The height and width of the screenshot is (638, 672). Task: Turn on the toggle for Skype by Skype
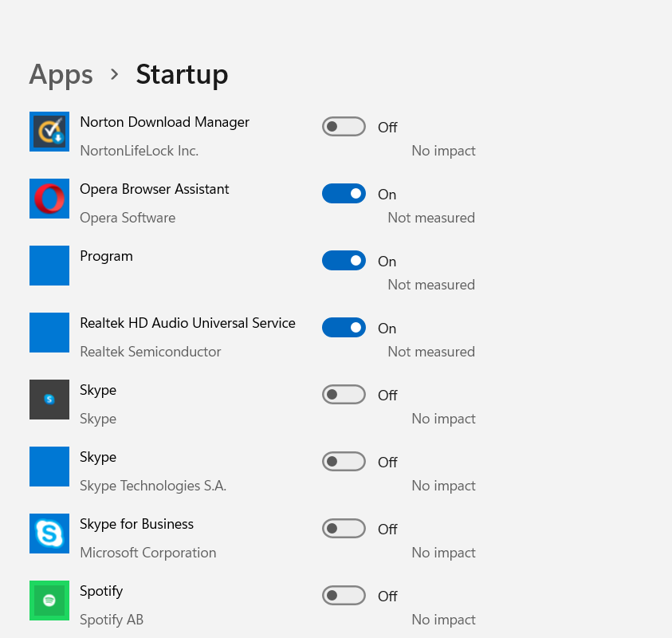click(x=344, y=395)
